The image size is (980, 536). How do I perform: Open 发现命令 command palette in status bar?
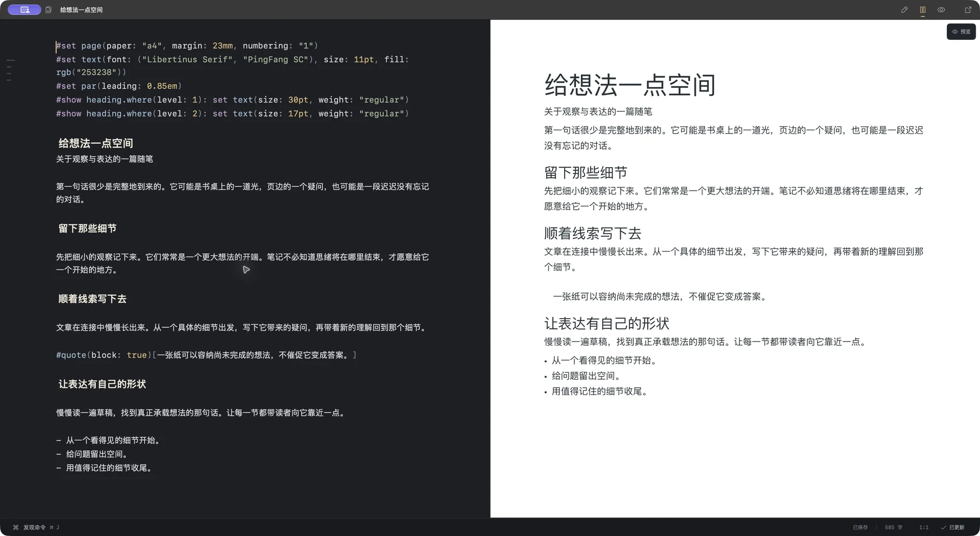click(36, 527)
